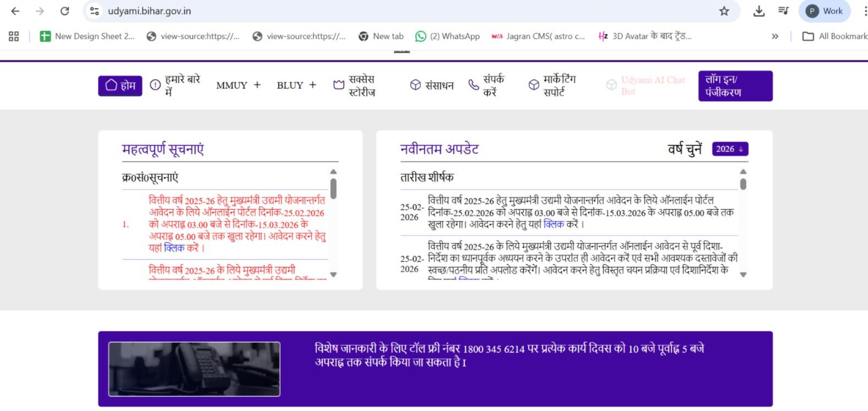Image resolution: width=868 pixels, height=411 pixels.
Task: Click the telephone image in the purple banner
Action: pos(194,369)
